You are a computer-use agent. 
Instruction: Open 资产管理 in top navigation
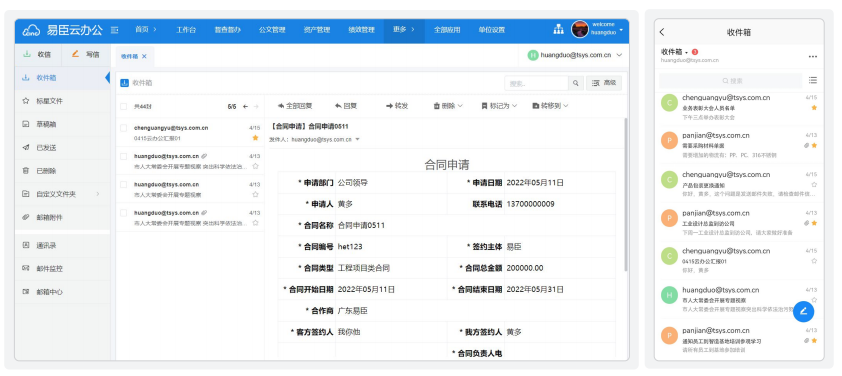pyautogui.click(x=317, y=30)
